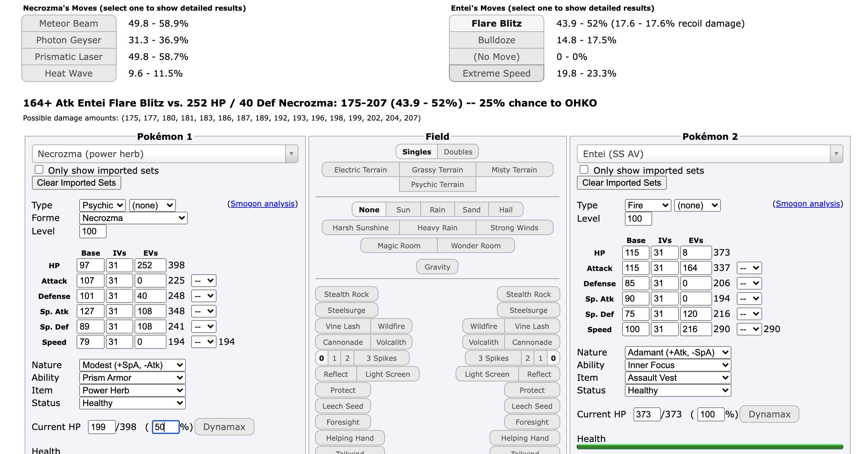Image resolution: width=868 pixels, height=454 pixels.
Task: Select Rain weather
Action: coord(437,209)
